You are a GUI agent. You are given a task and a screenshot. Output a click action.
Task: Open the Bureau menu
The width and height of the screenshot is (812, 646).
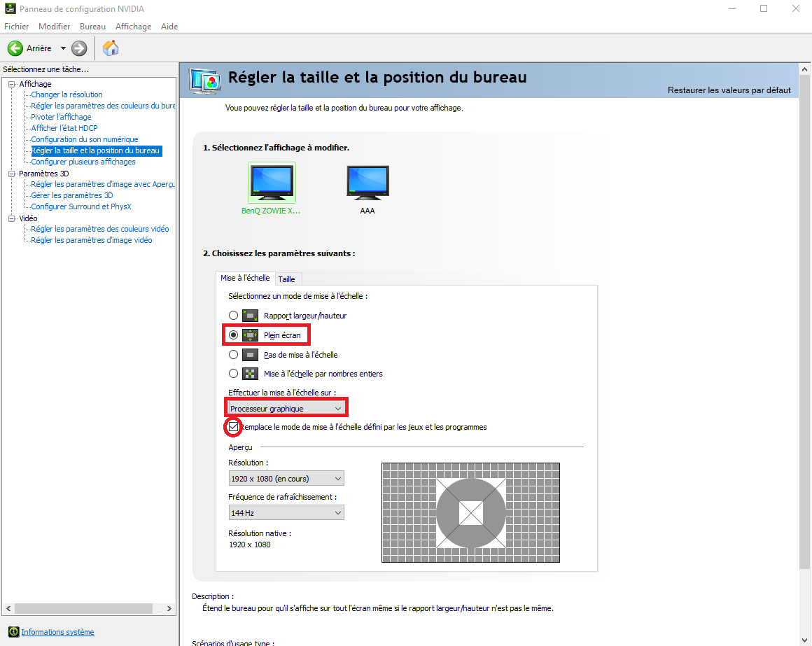92,27
